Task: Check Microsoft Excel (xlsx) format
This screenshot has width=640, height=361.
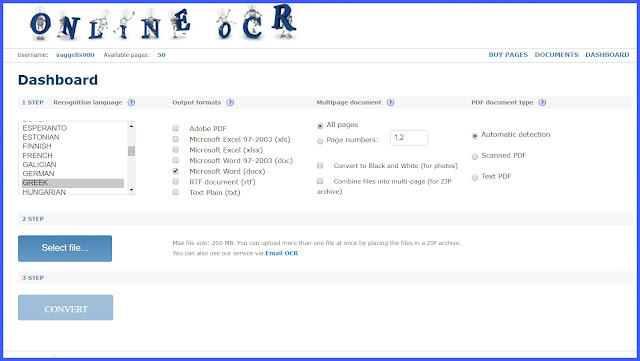Action: [176, 149]
